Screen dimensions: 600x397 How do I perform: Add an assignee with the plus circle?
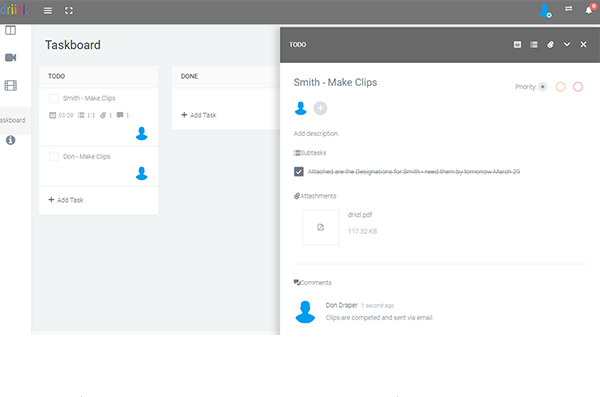320,108
